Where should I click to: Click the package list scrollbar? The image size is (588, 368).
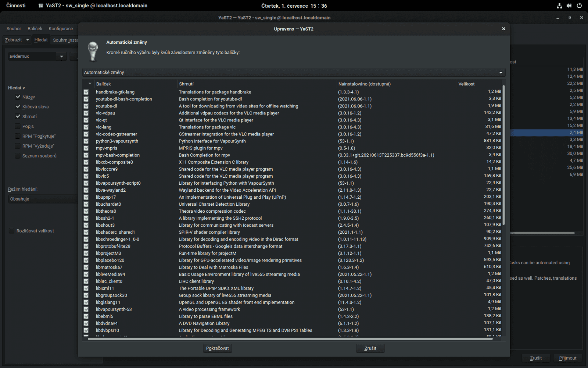[505, 155]
